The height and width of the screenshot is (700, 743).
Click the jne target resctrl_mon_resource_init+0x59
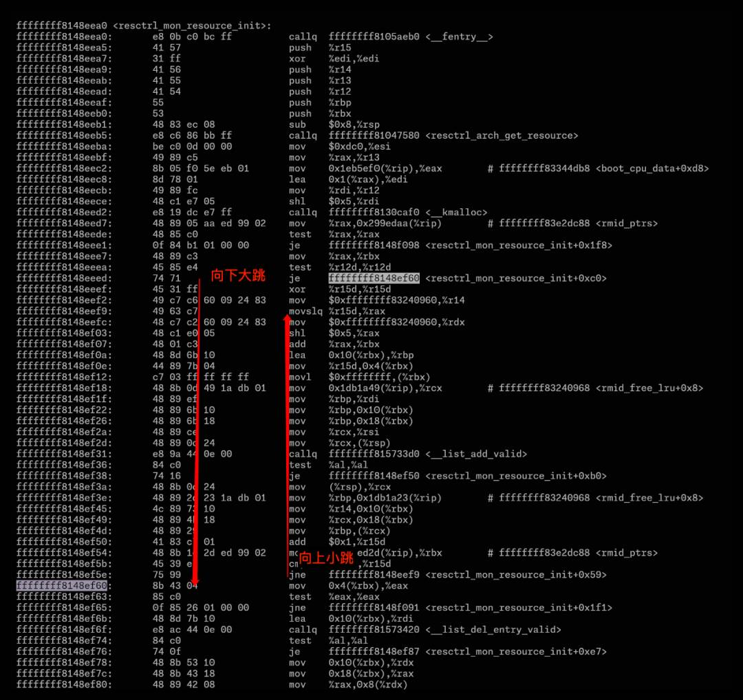tap(516, 574)
